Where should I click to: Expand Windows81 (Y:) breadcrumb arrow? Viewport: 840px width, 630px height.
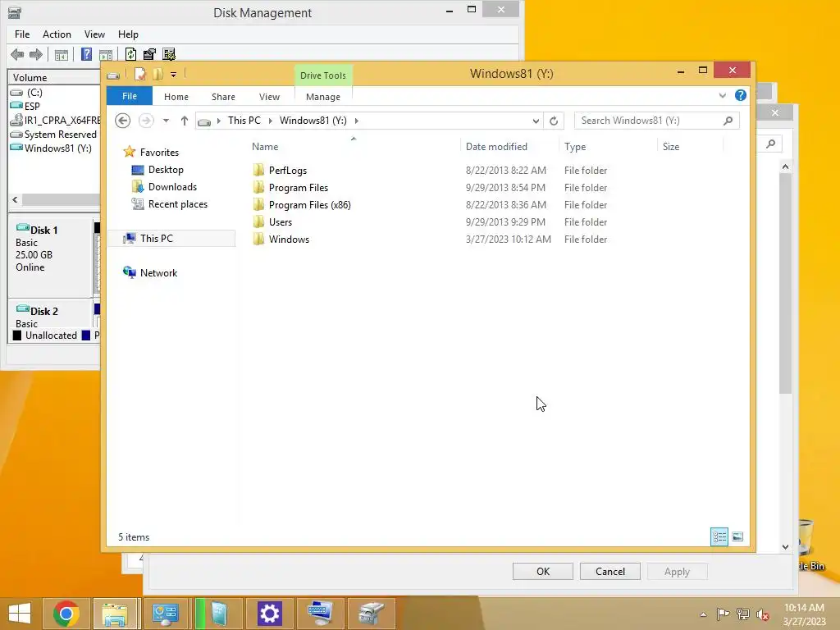356,121
